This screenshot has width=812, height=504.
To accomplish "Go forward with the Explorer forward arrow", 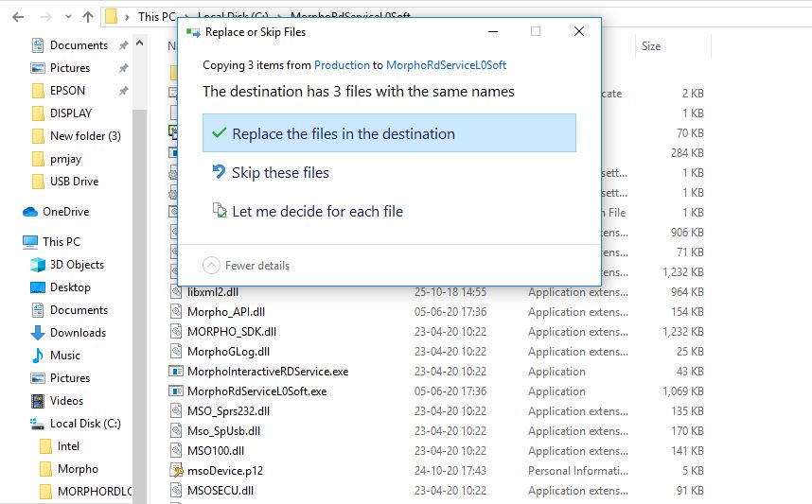I will 46,17.
